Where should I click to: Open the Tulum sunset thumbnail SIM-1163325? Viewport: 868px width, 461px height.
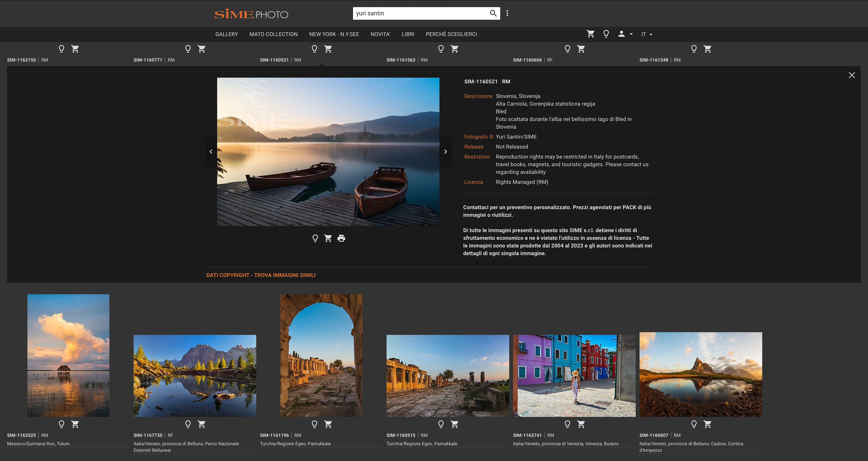click(x=68, y=355)
